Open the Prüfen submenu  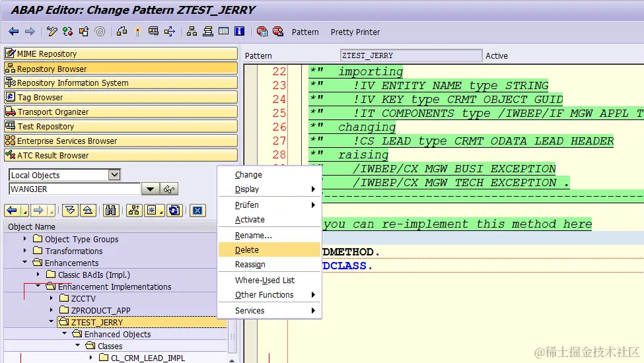(x=269, y=205)
